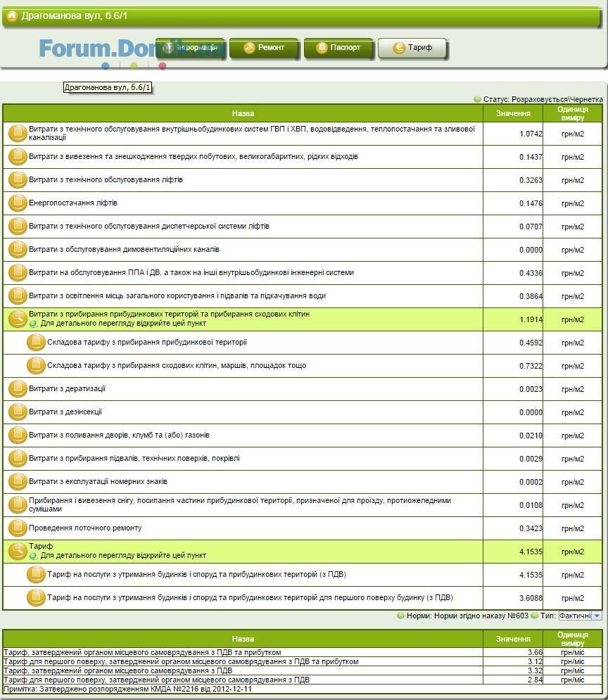608x700 pixels.
Task: Switch to the Ремонт tab
Action: [x=264, y=48]
